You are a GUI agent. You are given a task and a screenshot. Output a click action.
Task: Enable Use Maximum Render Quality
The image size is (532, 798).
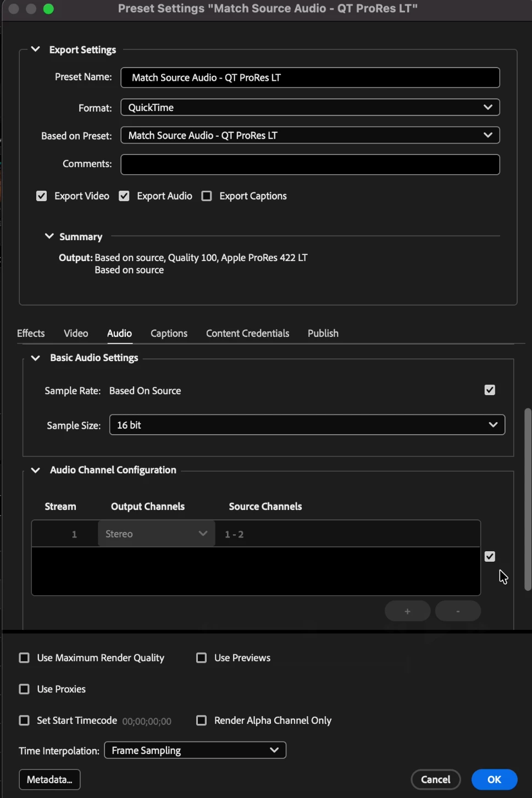click(x=24, y=658)
